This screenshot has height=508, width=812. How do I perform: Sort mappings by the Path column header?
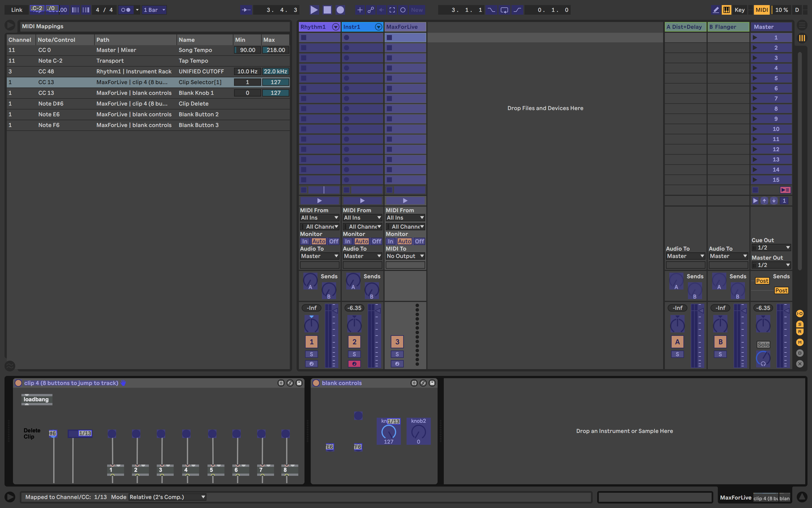pyautogui.click(x=136, y=40)
